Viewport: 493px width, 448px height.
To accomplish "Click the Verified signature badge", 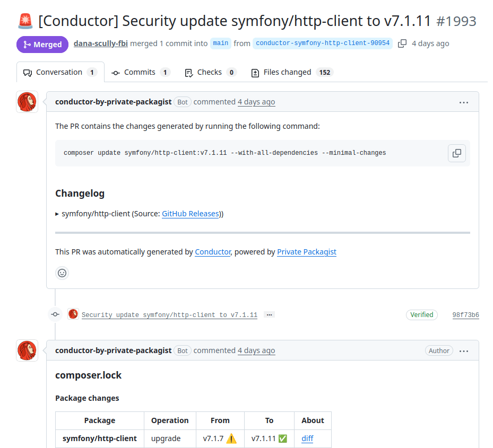I will pyautogui.click(x=422, y=314).
